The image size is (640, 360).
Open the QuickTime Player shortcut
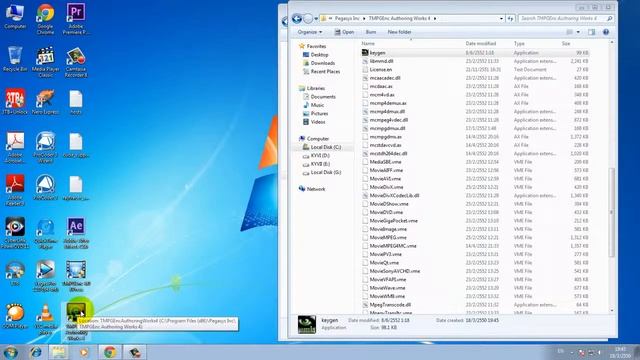(45, 233)
